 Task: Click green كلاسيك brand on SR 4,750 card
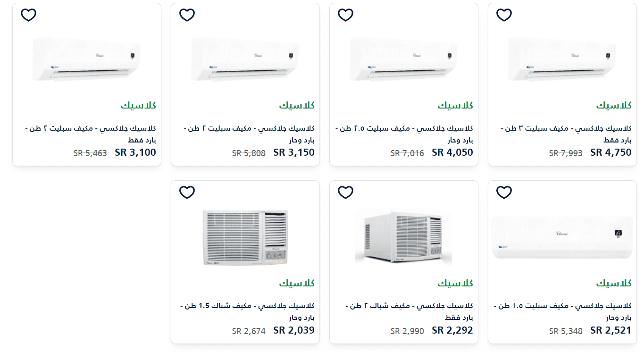pos(613,105)
